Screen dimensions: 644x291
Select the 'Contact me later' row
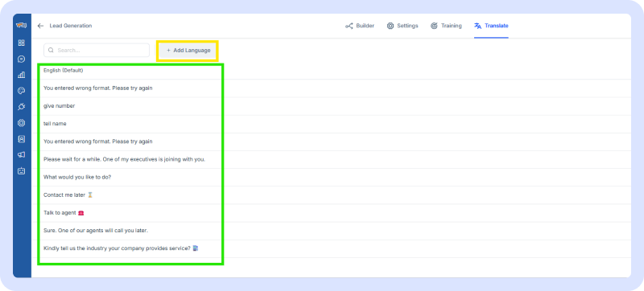[331, 195]
